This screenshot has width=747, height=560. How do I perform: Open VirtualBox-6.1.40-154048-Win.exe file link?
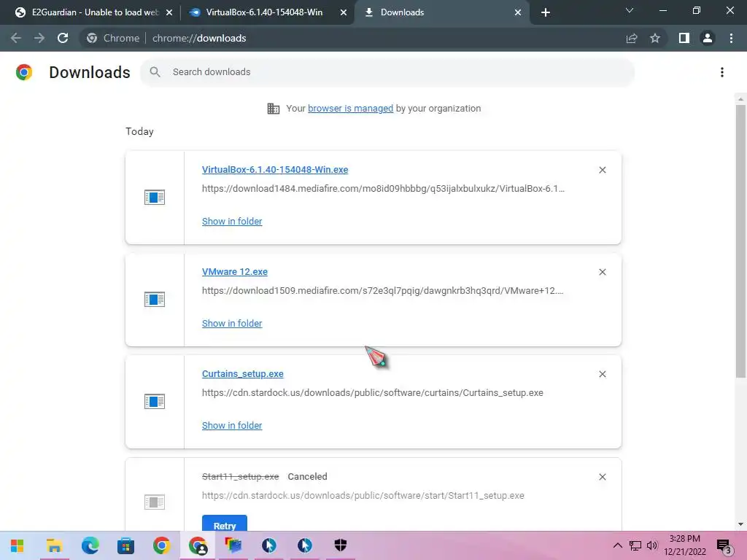[275, 169]
